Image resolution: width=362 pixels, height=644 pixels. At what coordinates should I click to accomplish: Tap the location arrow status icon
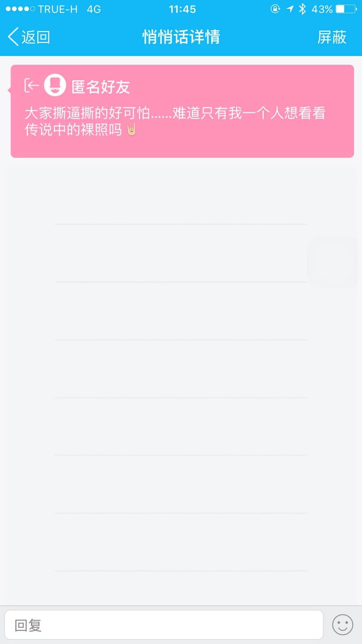[x=290, y=9]
